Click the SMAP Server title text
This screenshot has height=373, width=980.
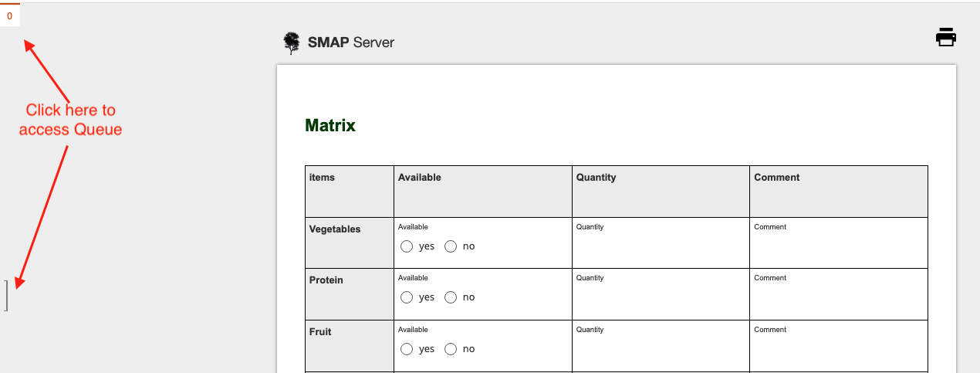pyautogui.click(x=350, y=42)
